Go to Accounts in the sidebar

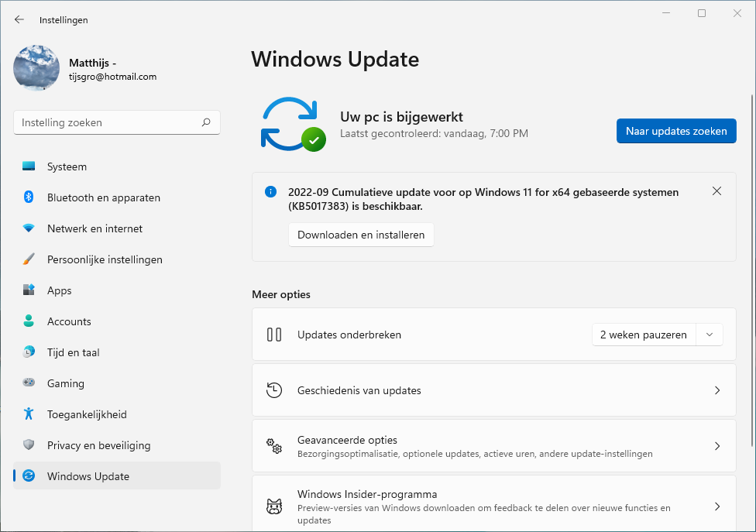(x=69, y=321)
